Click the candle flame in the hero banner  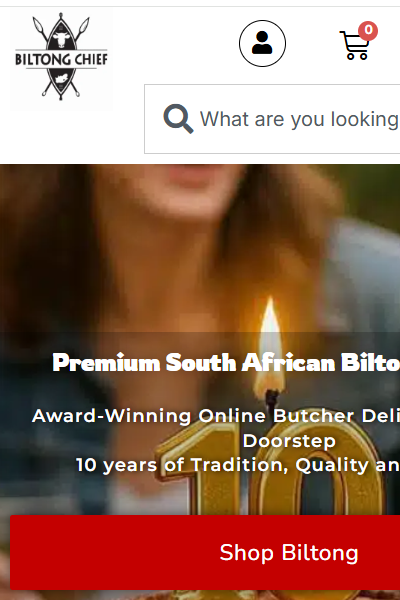[x=271, y=344]
